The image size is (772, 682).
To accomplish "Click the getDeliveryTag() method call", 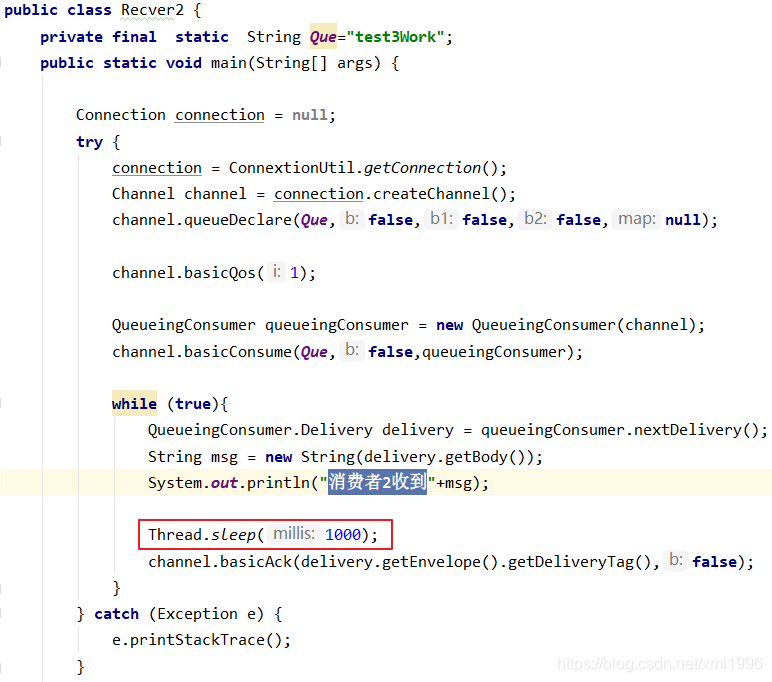I will point(579,562).
